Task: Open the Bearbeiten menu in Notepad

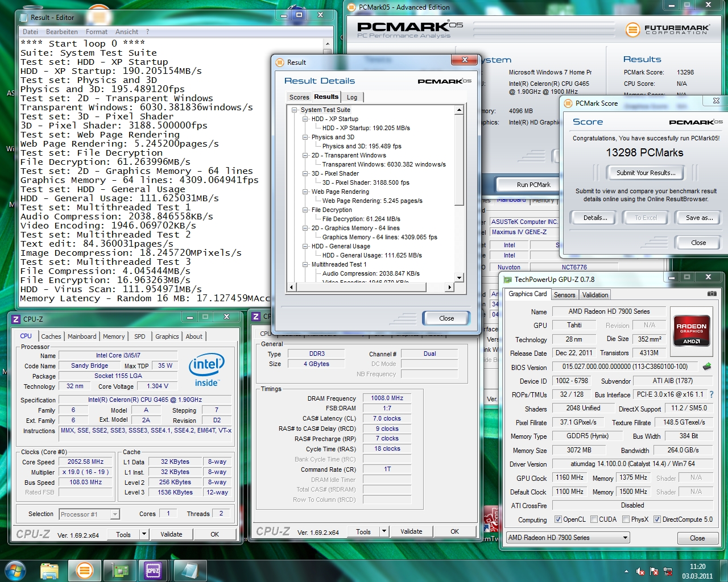Action: point(62,32)
